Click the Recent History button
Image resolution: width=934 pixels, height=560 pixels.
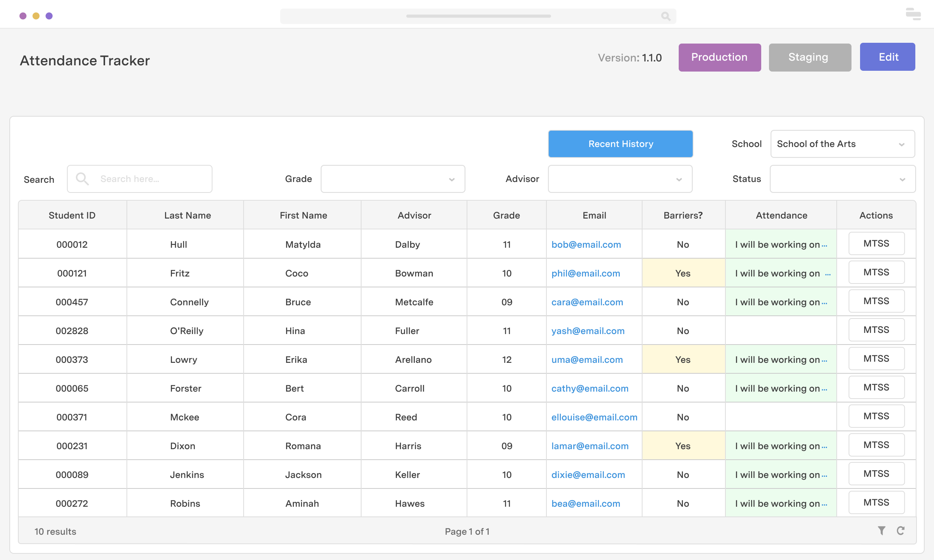[x=620, y=144]
